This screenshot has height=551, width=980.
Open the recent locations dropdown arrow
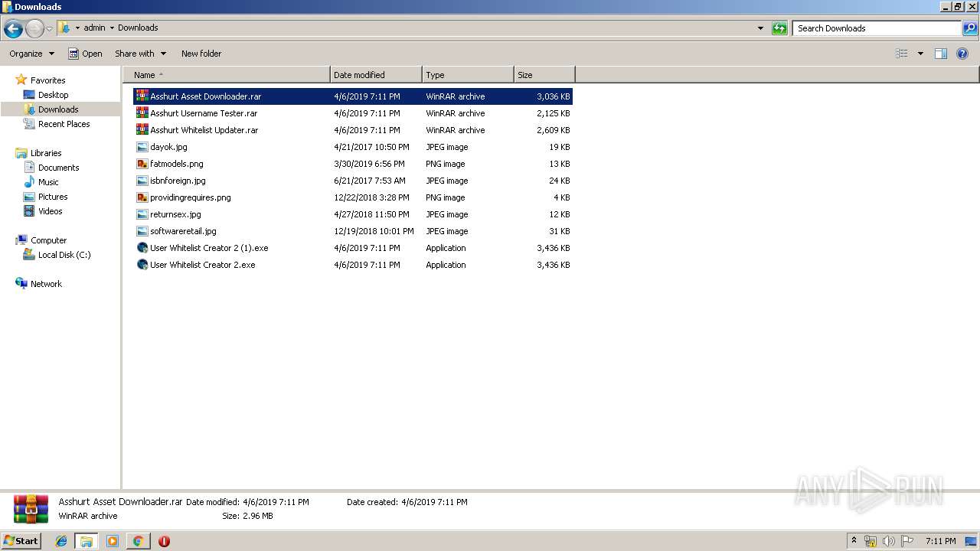50,29
